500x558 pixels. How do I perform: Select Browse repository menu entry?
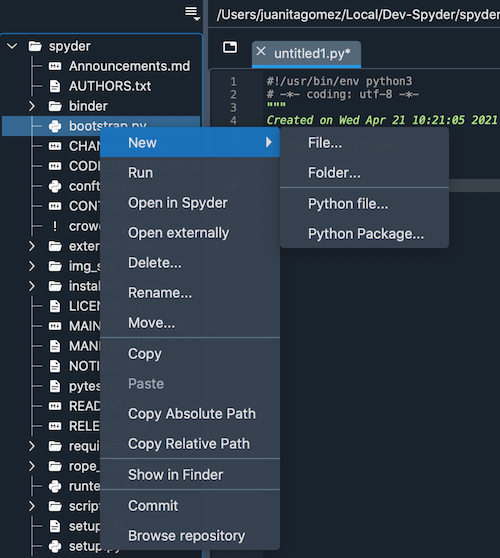click(x=190, y=536)
